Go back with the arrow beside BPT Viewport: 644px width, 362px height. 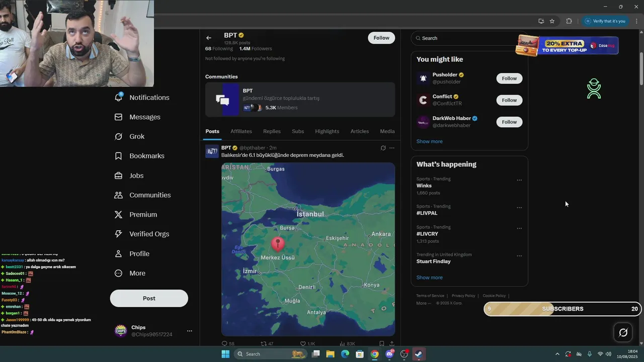click(x=209, y=38)
